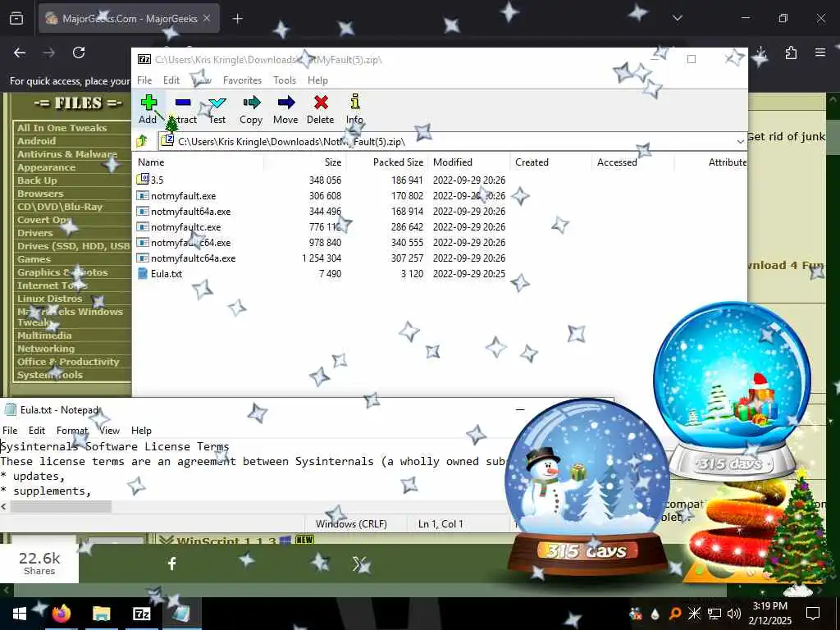Select the Eula.txt file icon in 7-Zip
The width and height of the screenshot is (840, 630).
point(143,273)
